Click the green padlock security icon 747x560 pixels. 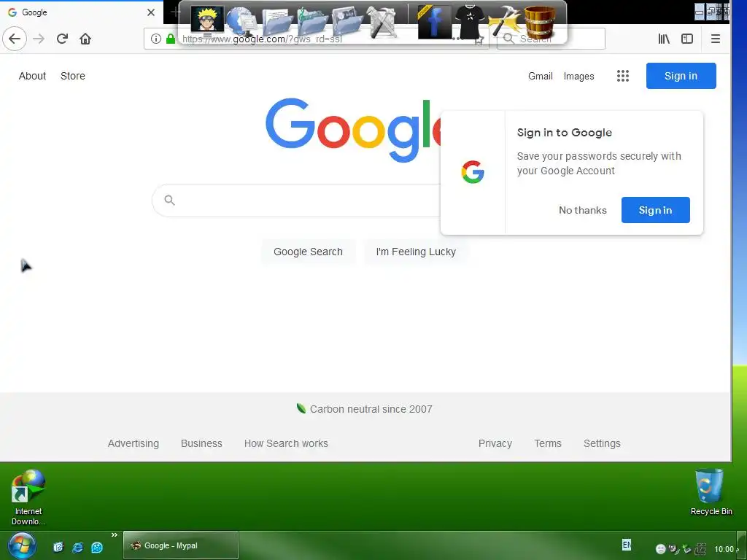point(171,39)
